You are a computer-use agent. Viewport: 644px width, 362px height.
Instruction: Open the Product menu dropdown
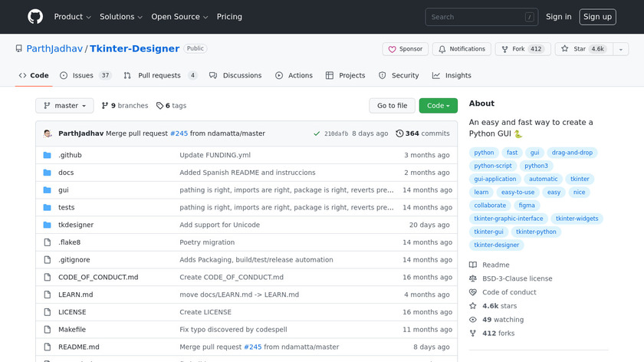(73, 17)
